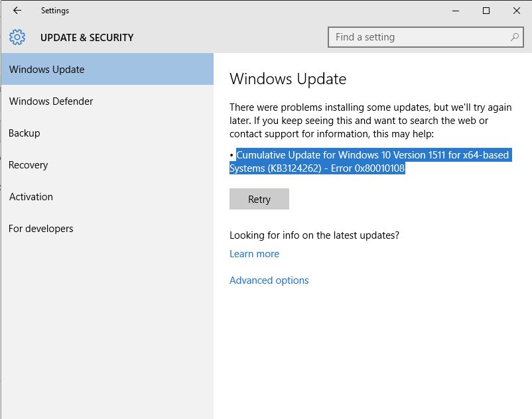Click the UPDATE & SECURITY title text
532x419 pixels.
[87, 37]
